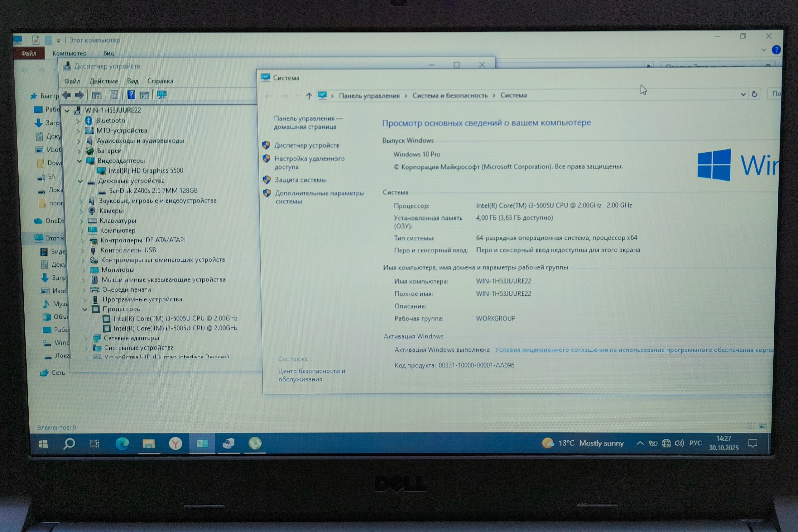The width and height of the screenshot is (798, 532).
Task: Collapse the Процессоры tree node
Action: pyautogui.click(x=85, y=309)
